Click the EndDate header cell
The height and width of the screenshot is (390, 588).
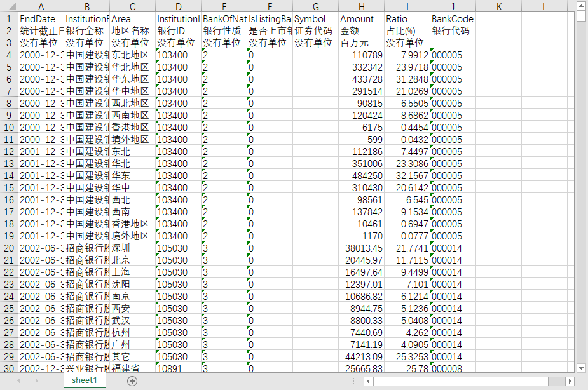41,18
